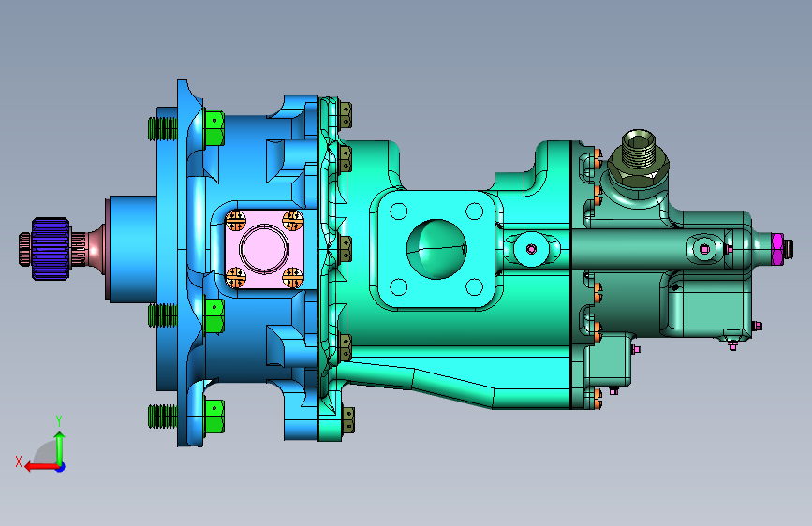Click the red X axis arrow of triad
This screenshot has width=812, height=526.
[42, 467]
